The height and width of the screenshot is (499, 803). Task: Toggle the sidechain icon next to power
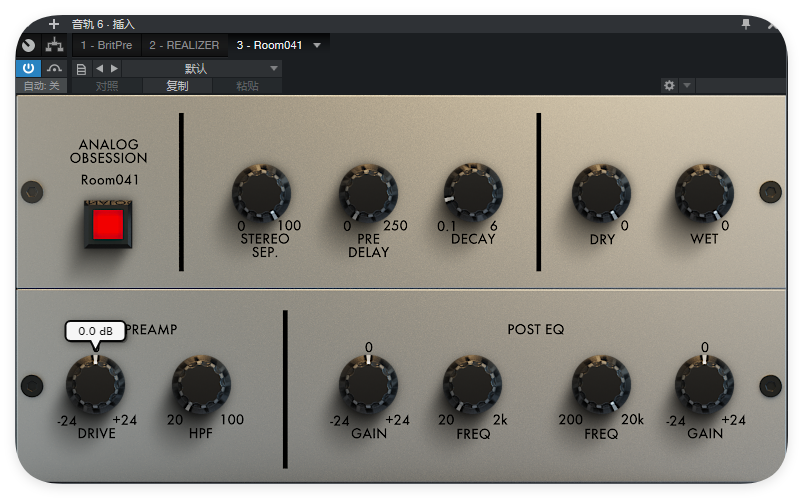pos(54,68)
